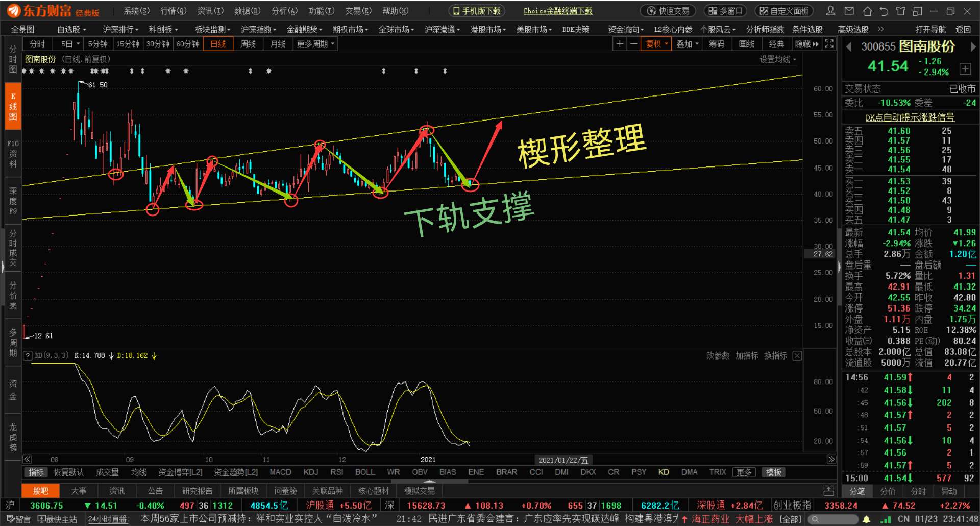Open 设置均线 dropdown

click(777, 59)
